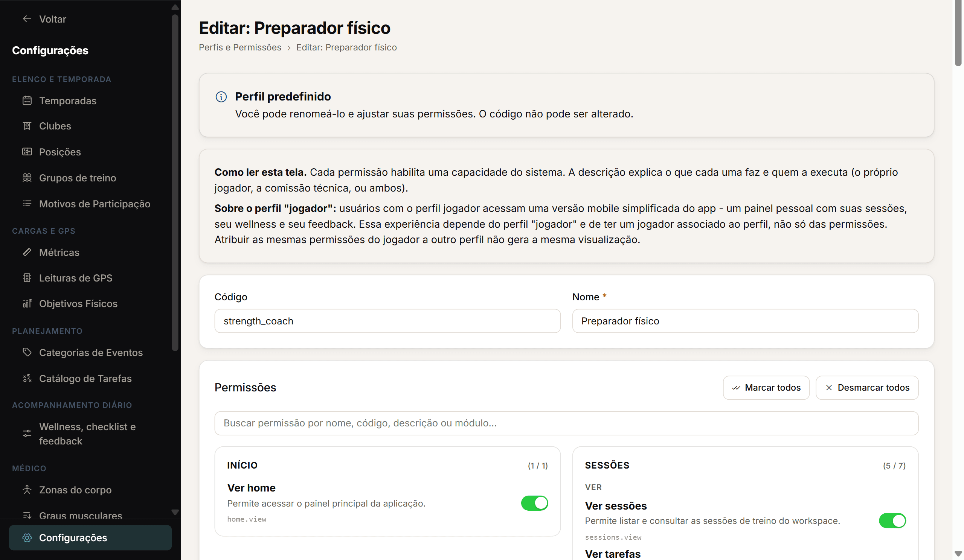Click the Motivos de Participação list icon
964x560 pixels.
(x=27, y=203)
